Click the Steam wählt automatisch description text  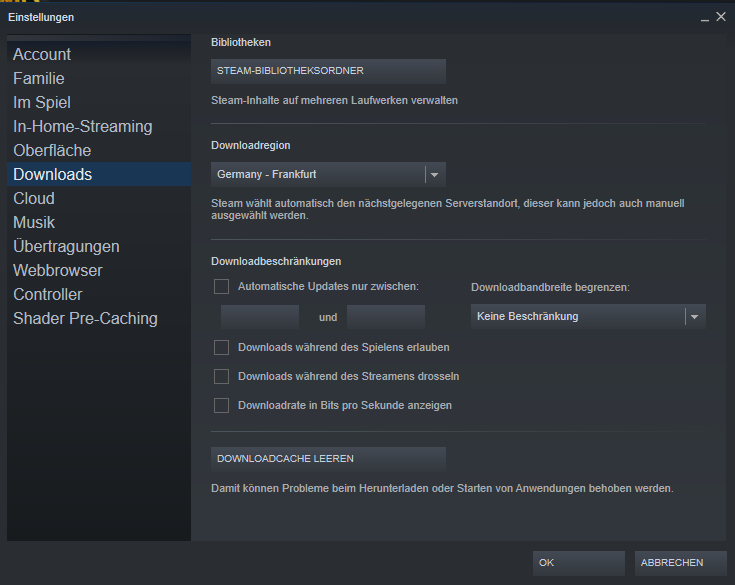(x=448, y=210)
